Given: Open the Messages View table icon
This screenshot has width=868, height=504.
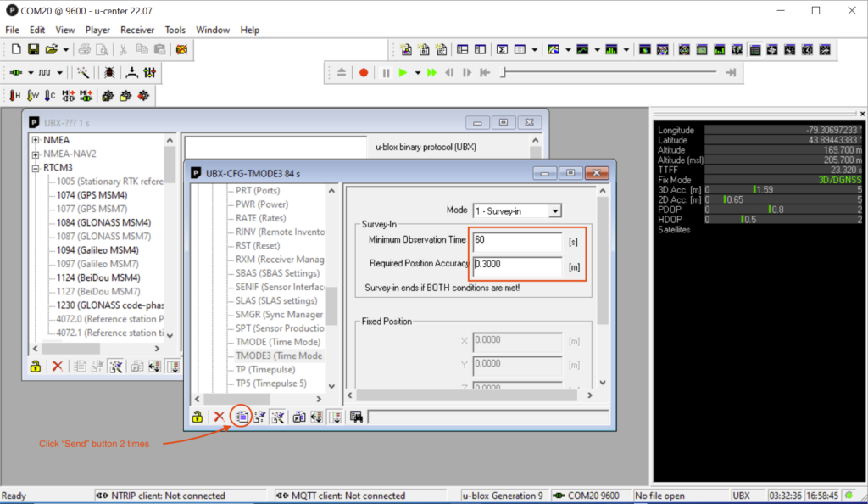Looking at the screenshot, I should 520,49.
